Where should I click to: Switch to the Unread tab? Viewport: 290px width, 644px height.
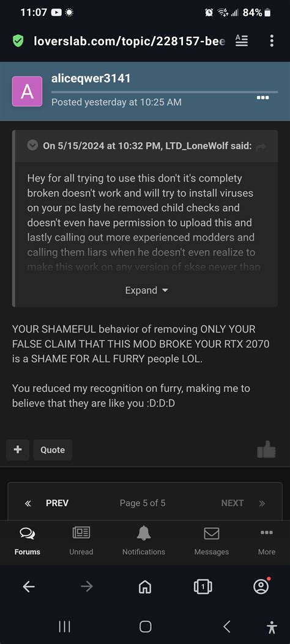tap(81, 540)
